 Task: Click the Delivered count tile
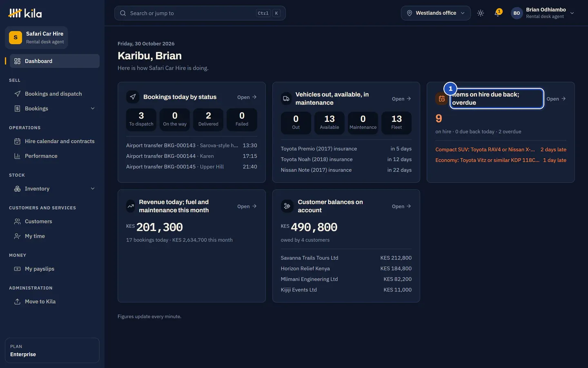208,120
